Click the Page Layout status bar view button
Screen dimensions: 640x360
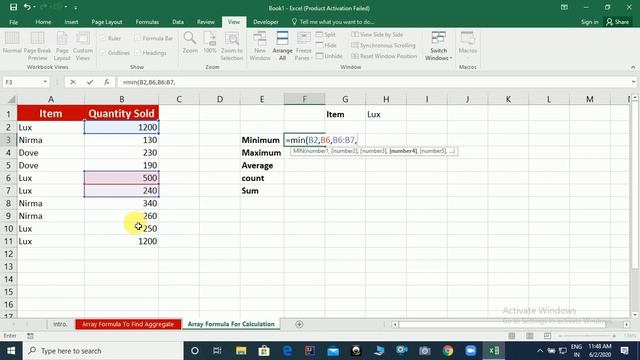[529, 336]
